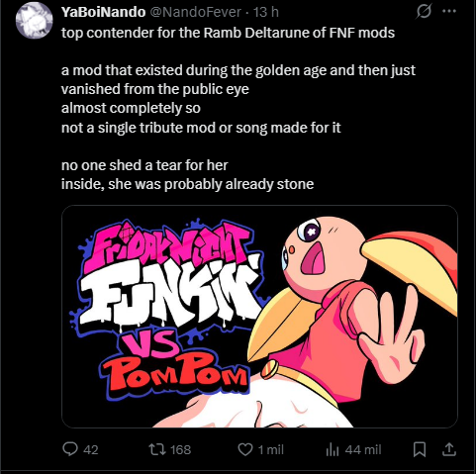The width and height of the screenshot is (476, 474).
Task: Open the VS PomPom attached image
Action: click(x=259, y=317)
